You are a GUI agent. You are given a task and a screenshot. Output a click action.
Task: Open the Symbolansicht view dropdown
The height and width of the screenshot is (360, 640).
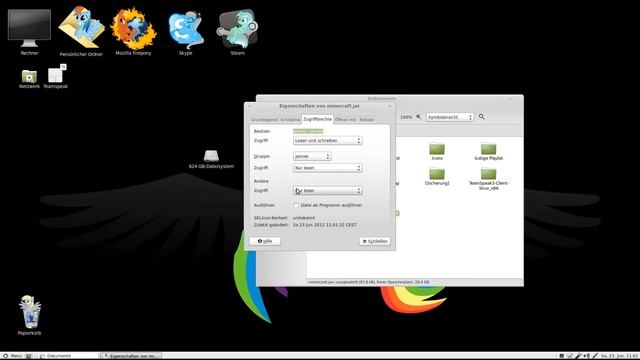450,117
